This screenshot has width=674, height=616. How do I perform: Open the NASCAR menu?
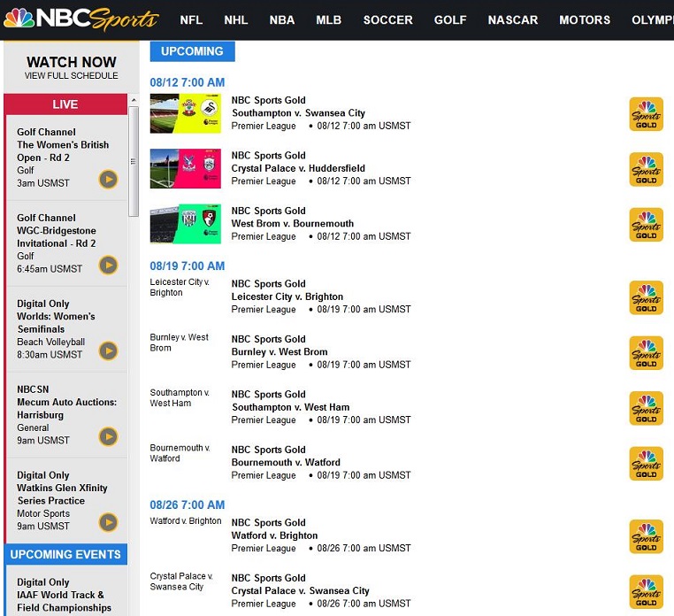(x=513, y=19)
